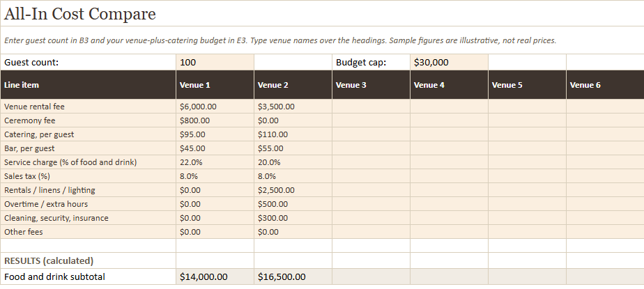644x289 pixels.
Task: Select Venue 2 catering value $110.00
Action: 293,134
